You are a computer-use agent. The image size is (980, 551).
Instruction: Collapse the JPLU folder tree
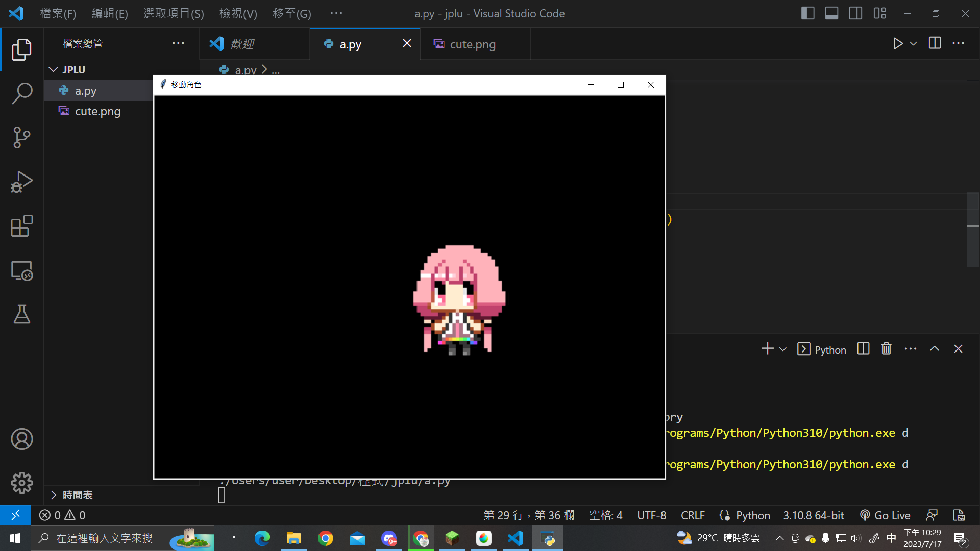(54, 70)
